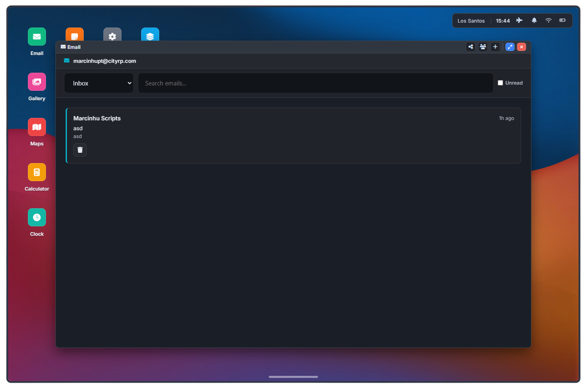The height and width of the screenshot is (389, 588).
Task: Launch the Maps app icon
Action: coord(37,127)
